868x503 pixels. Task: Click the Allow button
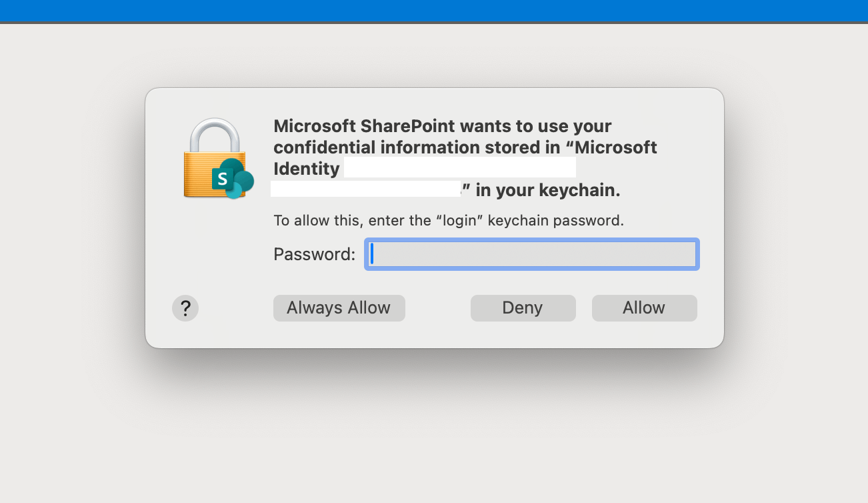(644, 308)
